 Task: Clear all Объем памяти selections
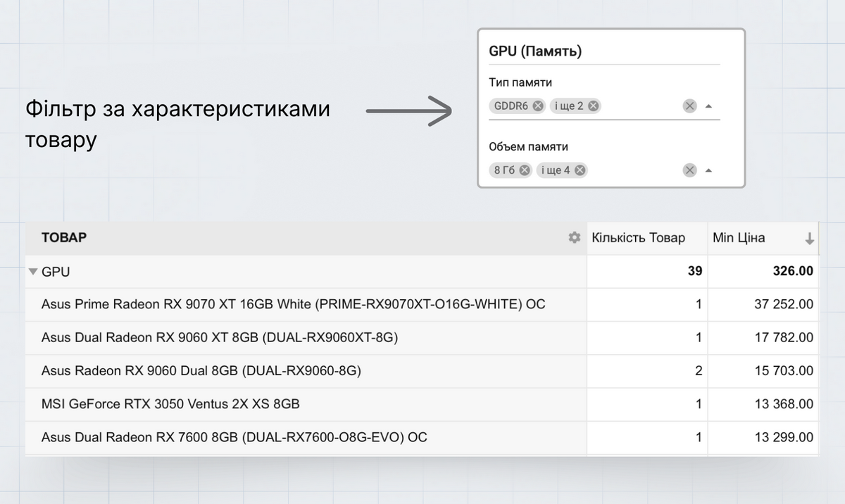[x=689, y=170]
